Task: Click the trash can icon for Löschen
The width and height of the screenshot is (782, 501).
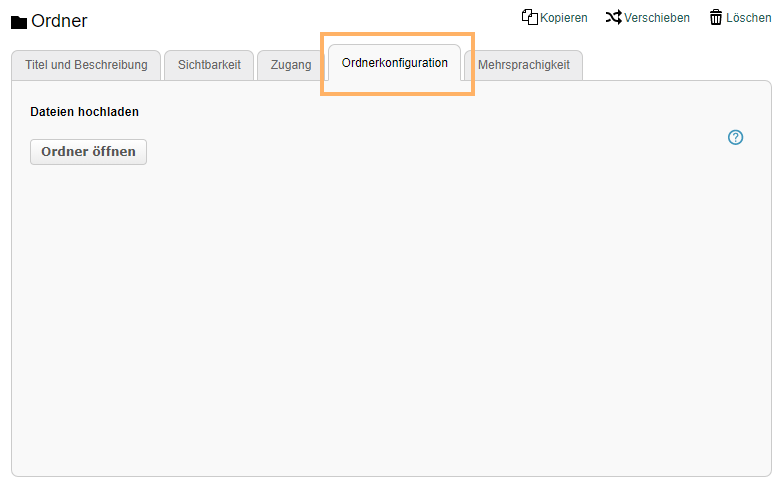Action: pos(716,17)
